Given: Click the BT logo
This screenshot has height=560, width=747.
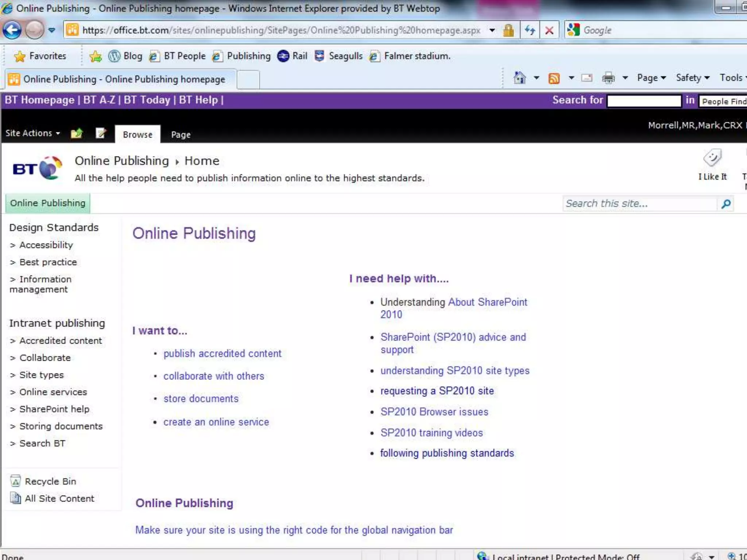Looking at the screenshot, I should pos(37,168).
